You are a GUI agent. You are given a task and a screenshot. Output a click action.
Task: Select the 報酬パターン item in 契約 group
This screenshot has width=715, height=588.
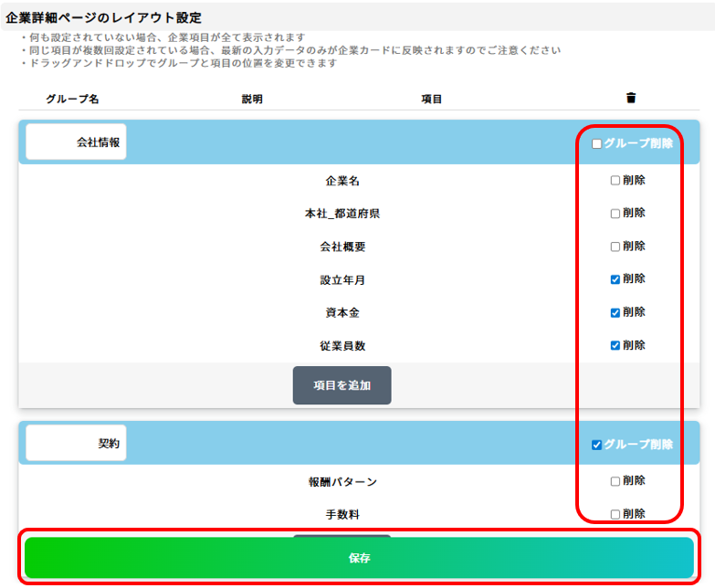[x=342, y=481]
